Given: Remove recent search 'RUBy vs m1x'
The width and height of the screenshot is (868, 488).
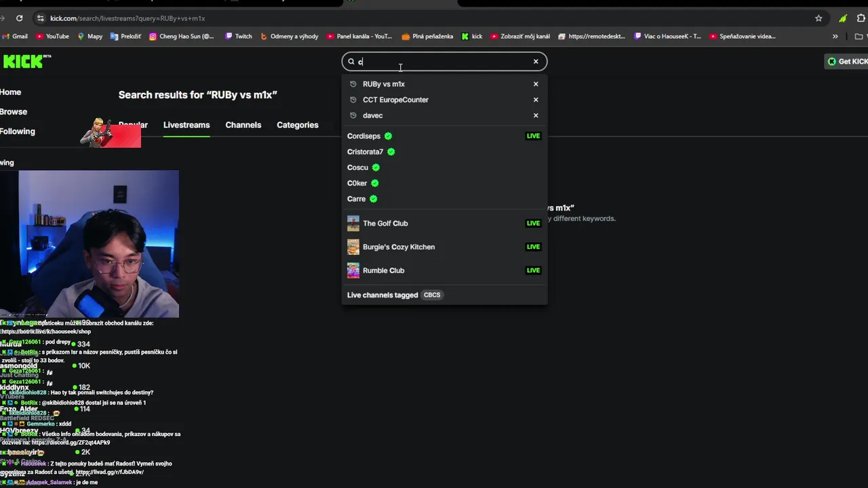Looking at the screenshot, I should (536, 84).
